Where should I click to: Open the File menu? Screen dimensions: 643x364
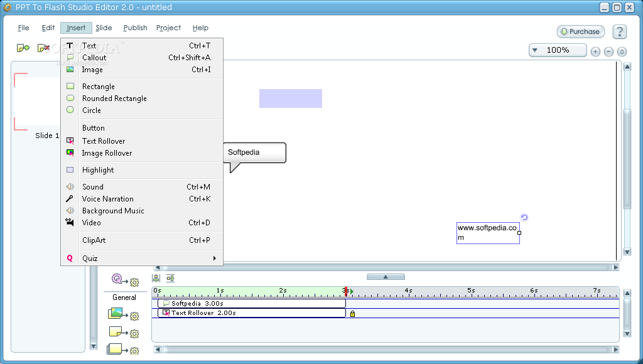[x=23, y=28]
